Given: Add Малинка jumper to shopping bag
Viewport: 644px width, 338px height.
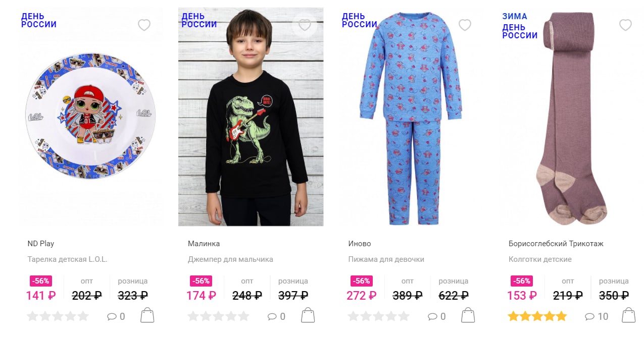Looking at the screenshot, I should 308,315.
